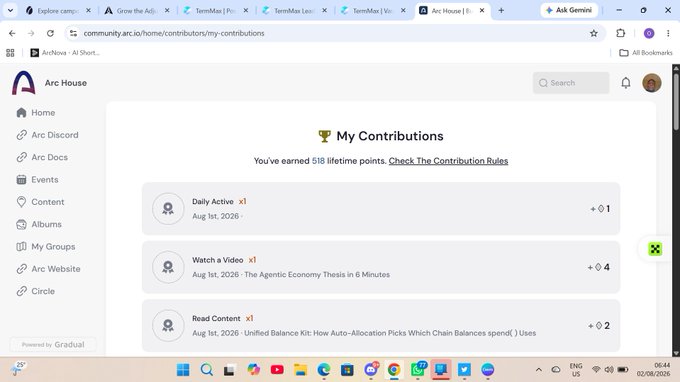Open Chrome profile avatar
This screenshot has width=680, height=382.
coord(649,33)
